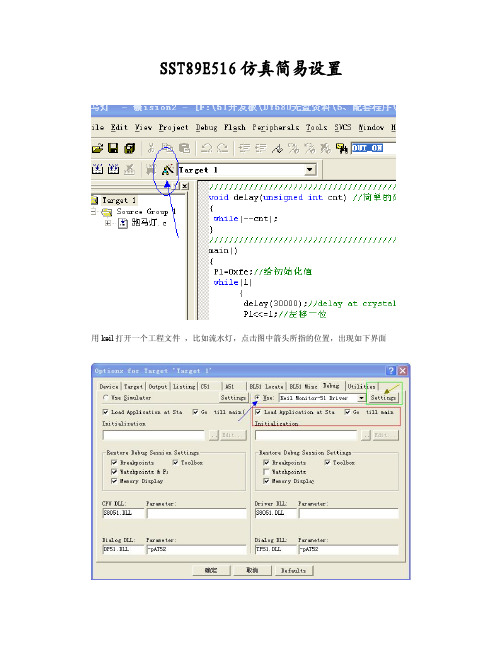Viewport: 502px width, 649px height.
Task: Click the Driver DLL input field
Action: tap(276, 513)
